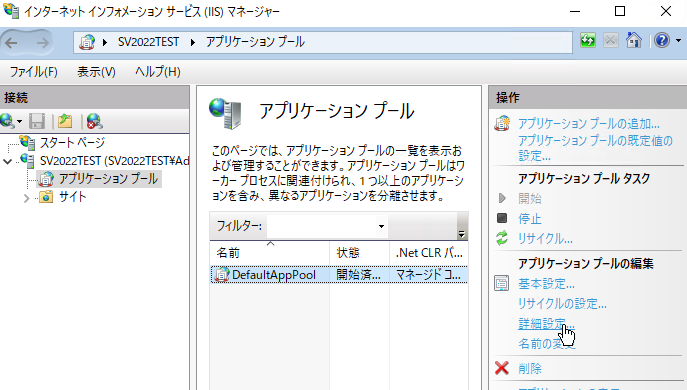The width and height of the screenshot is (687, 390).
Task: Click the Create new connection globe icon
Action: 7,121
